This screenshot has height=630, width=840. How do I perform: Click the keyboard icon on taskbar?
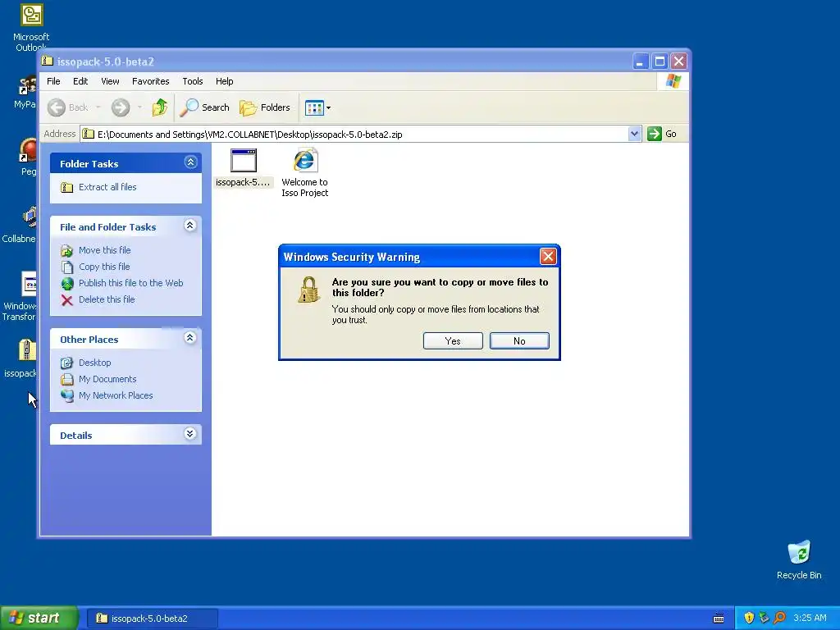(x=719, y=619)
